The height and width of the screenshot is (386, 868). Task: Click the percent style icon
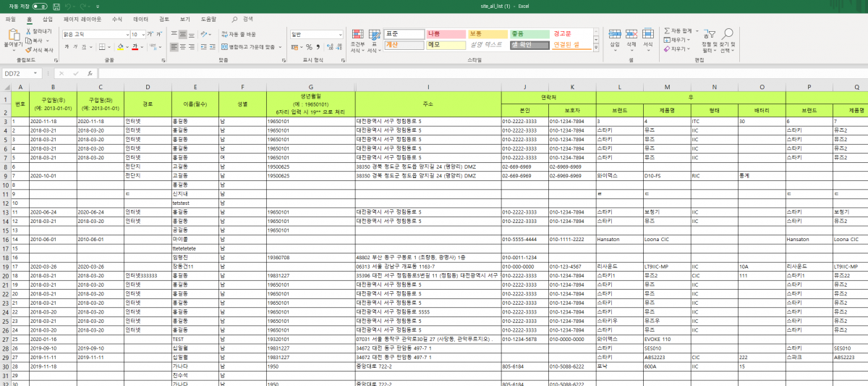click(x=308, y=46)
